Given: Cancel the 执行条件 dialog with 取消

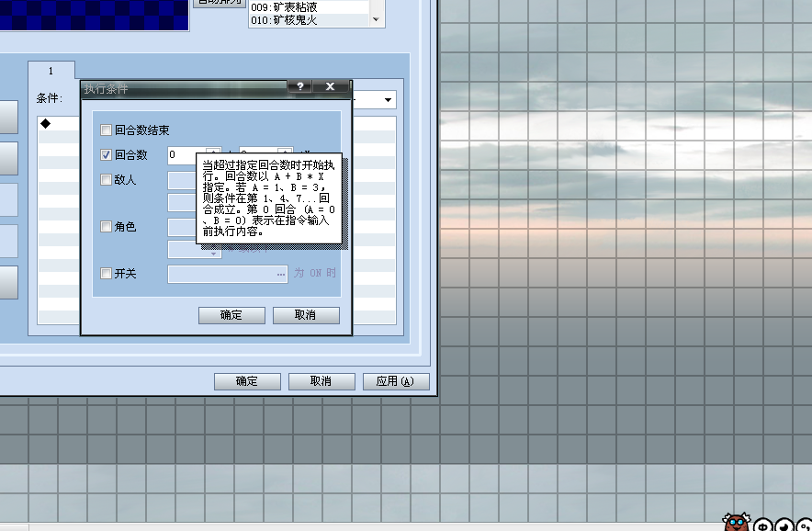Looking at the screenshot, I should pos(306,315).
